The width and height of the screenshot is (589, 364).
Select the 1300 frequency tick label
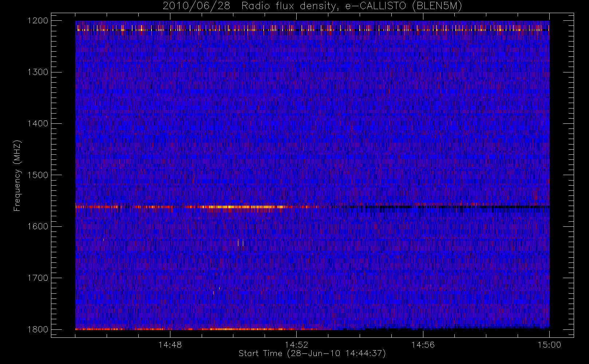point(38,72)
